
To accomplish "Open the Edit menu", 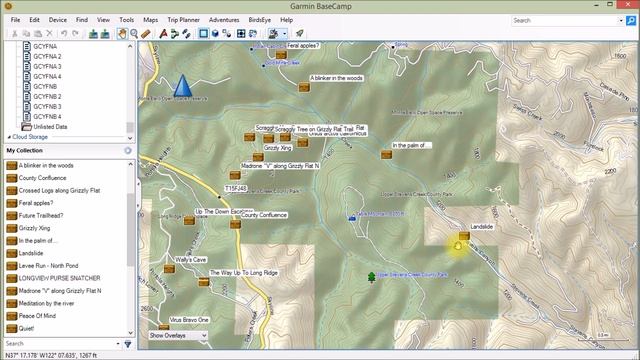I will pyautogui.click(x=34, y=20).
